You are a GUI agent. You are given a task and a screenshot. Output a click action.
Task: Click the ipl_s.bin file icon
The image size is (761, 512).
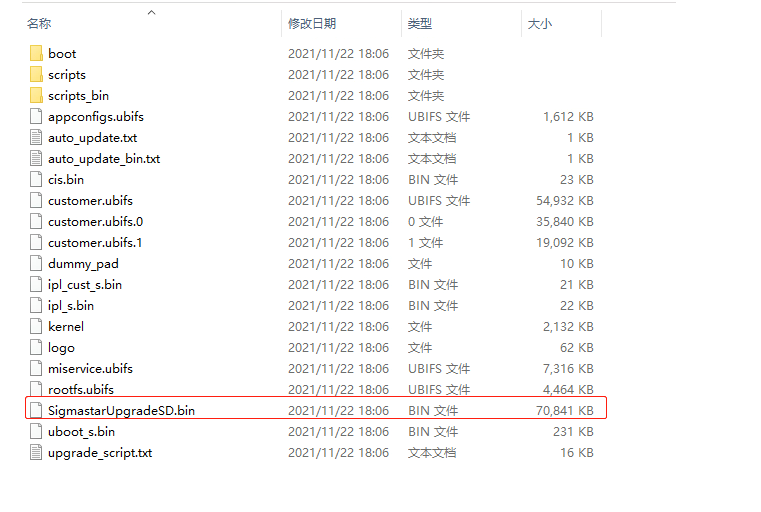(x=36, y=305)
